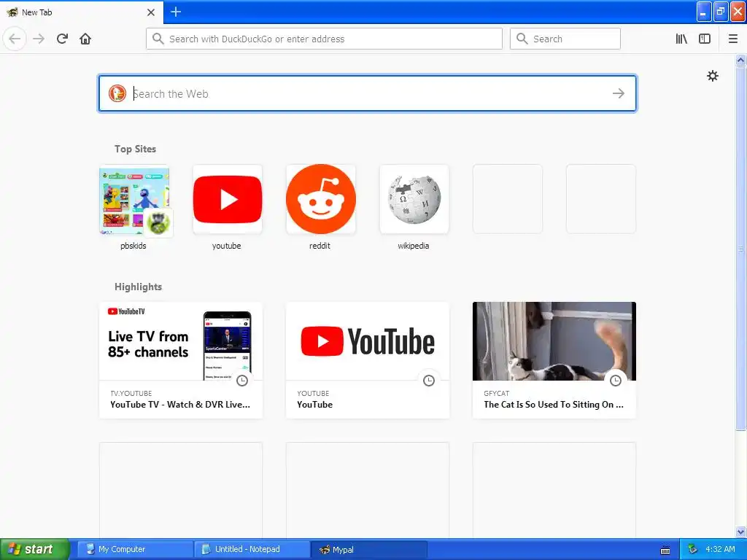747x560 pixels.
Task: Click "The Cat Is So Used To Sitting On ..." title
Action: tap(554, 404)
